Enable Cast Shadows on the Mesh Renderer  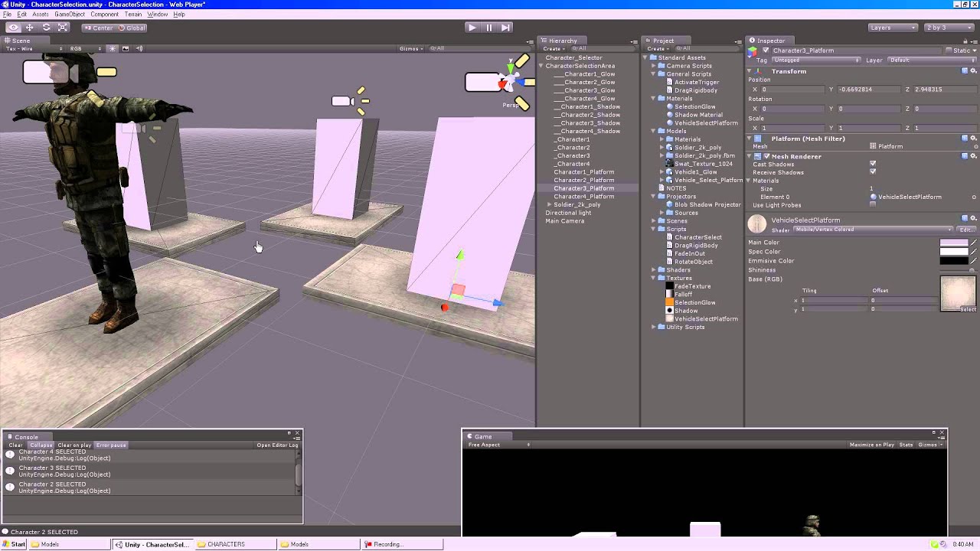[873, 164]
